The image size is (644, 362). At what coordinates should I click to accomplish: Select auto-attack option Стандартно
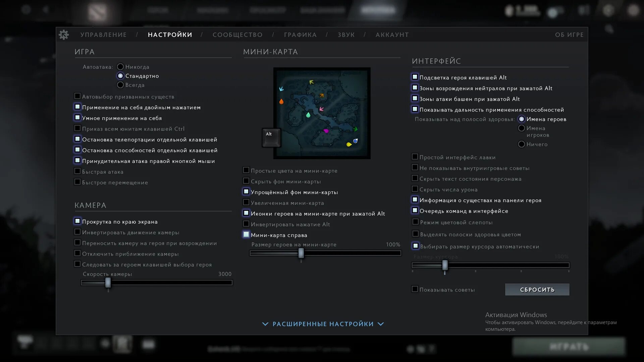120,76
